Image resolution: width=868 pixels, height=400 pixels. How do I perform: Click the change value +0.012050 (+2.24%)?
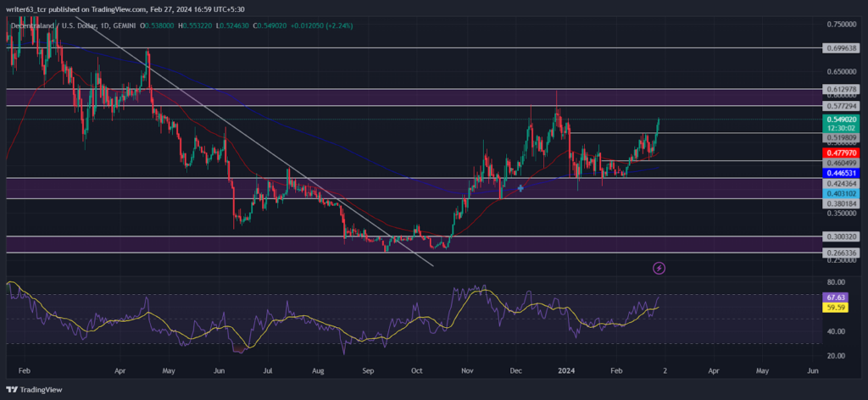[x=321, y=25]
